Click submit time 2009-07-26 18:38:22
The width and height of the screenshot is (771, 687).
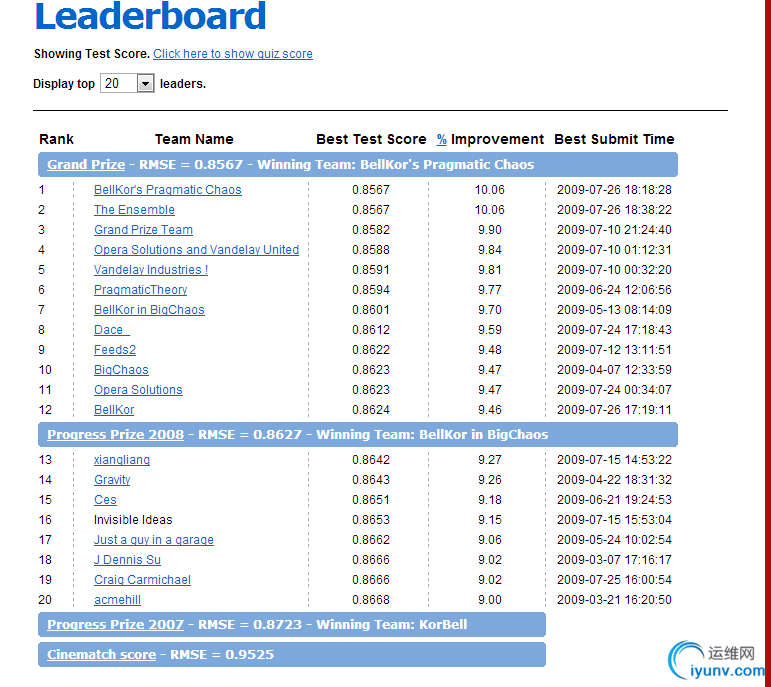click(x=614, y=210)
